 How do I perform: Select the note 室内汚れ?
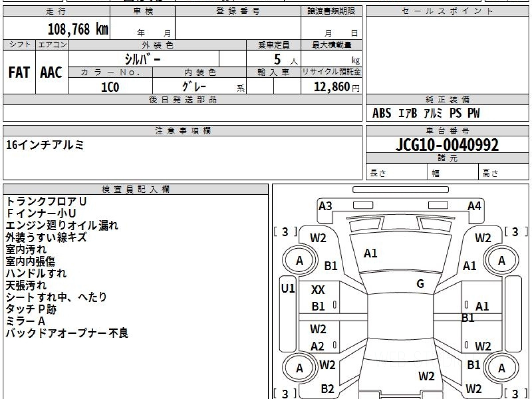tap(26, 249)
